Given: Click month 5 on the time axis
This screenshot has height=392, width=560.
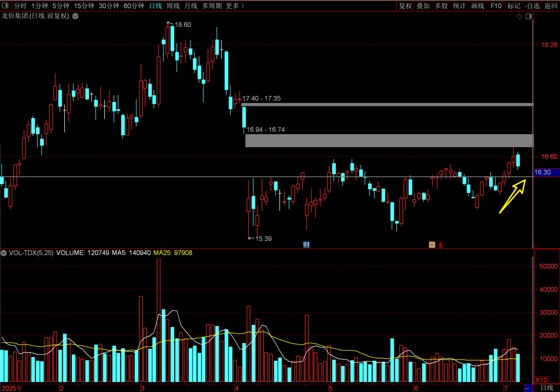Looking at the screenshot, I should [331, 388].
